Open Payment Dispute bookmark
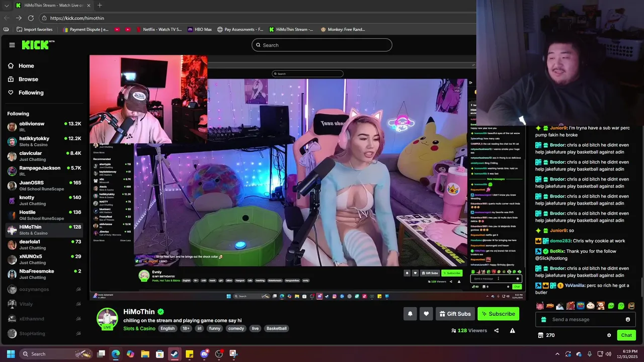Image resolution: width=644 pixels, height=362 pixels. [85, 30]
